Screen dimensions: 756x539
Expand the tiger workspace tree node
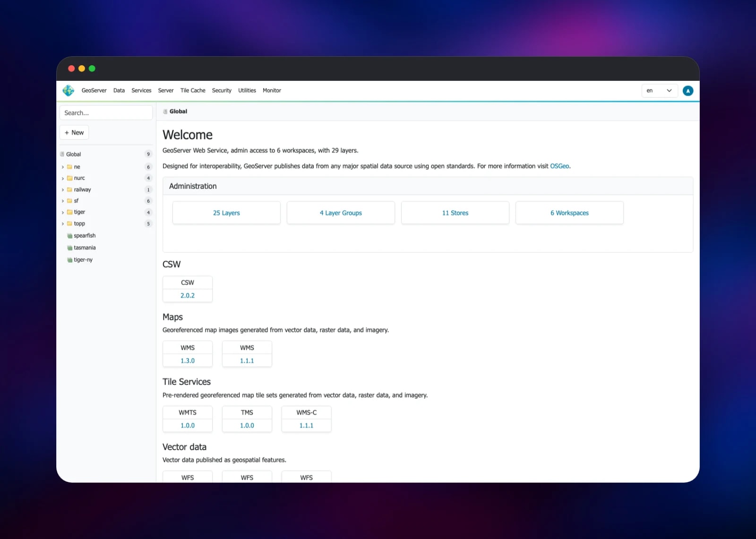click(x=62, y=212)
